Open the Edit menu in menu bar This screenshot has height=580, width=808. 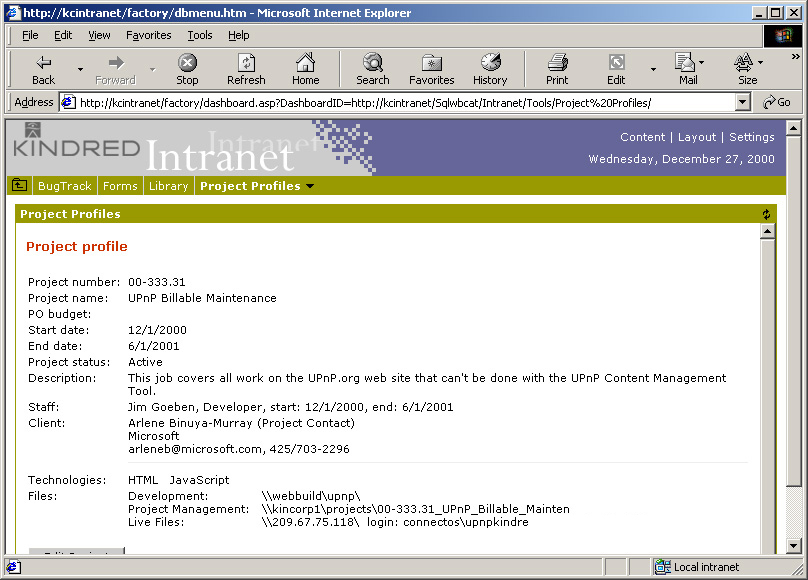(63, 35)
